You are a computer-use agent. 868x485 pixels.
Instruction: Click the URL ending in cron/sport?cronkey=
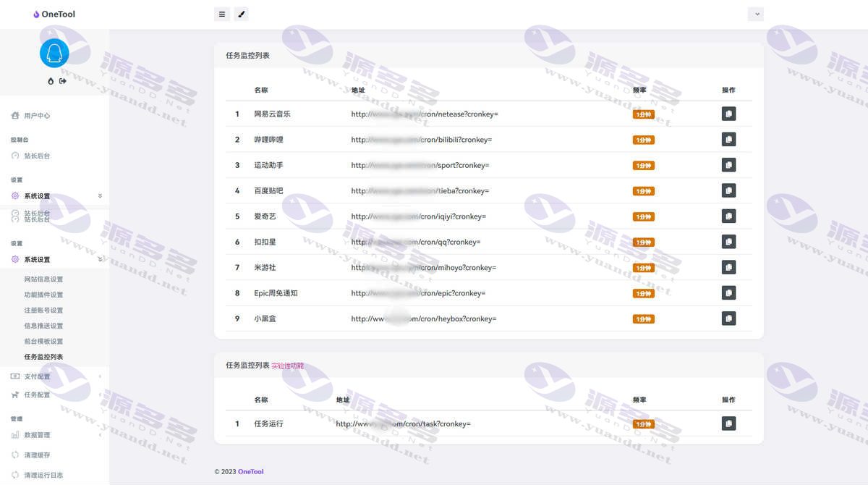[x=420, y=165]
